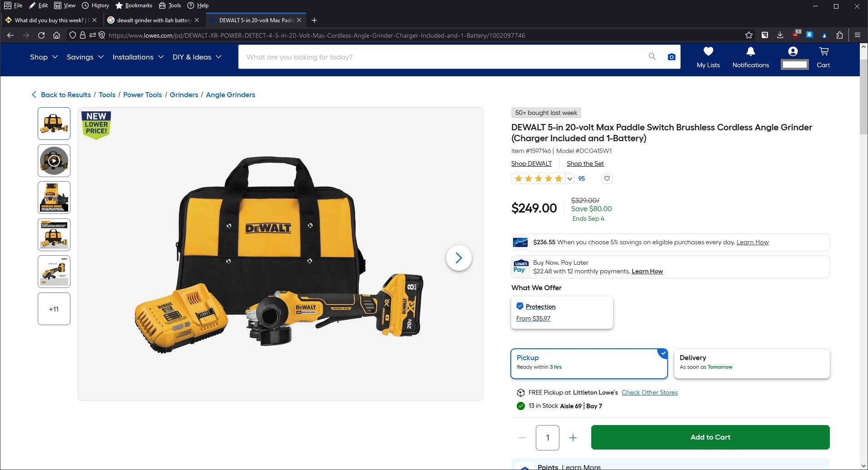868x470 pixels.
Task: Select the Pickup fulfillment option
Action: (589, 363)
